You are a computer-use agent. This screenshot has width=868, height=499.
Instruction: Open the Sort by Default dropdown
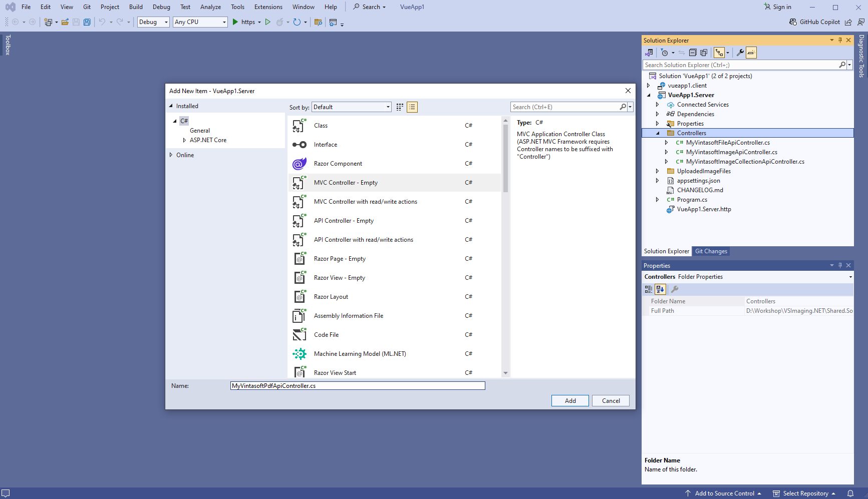pos(351,107)
